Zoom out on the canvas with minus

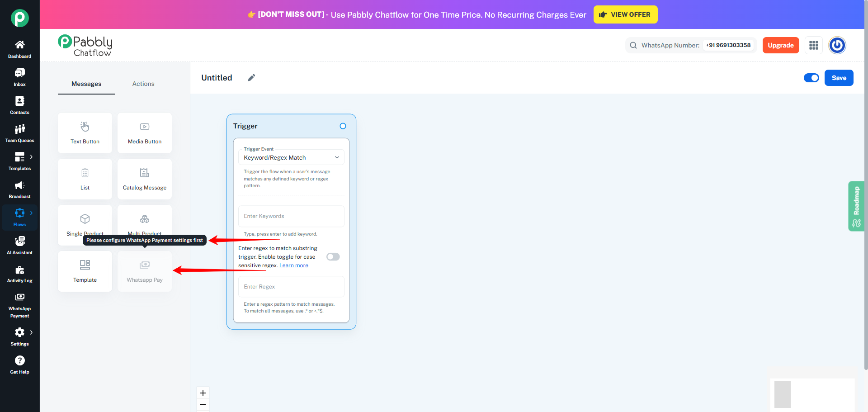click(203, 404)
